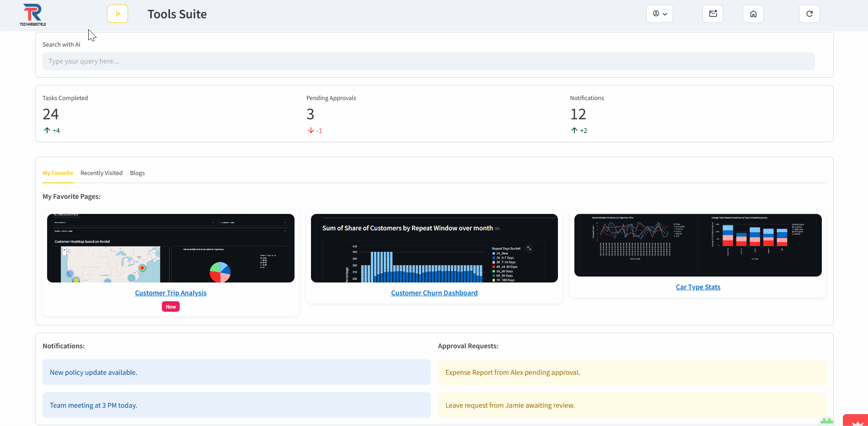Click the +2 delta under Notifications metric
This screenshot has width=868, height=426.
[x=579, y=131]
